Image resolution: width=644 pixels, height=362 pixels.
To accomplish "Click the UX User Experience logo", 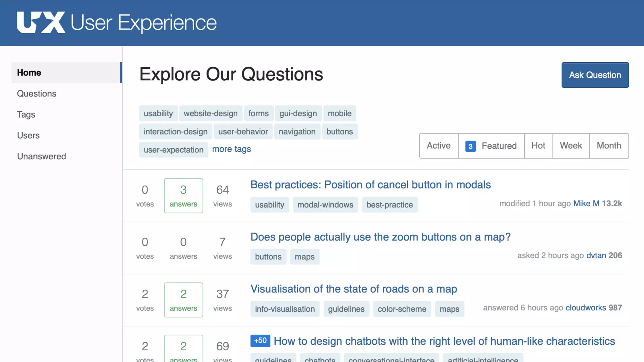I will 116,23.
